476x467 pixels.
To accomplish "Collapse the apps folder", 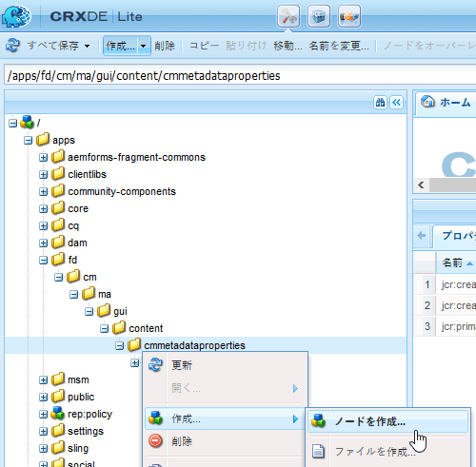I will pos(28,140).
